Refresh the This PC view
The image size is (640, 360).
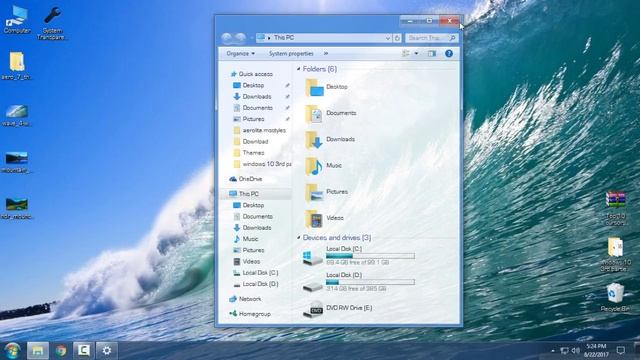(x=397, y=38)
